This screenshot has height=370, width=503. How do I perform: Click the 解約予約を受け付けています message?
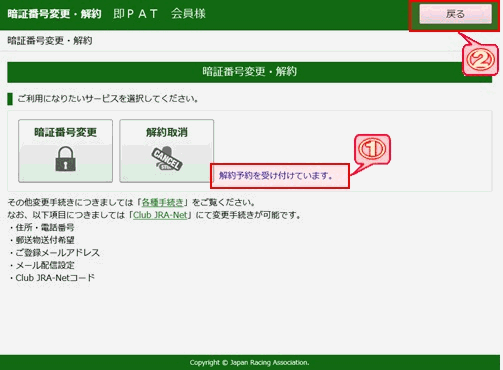pos(276,176)
